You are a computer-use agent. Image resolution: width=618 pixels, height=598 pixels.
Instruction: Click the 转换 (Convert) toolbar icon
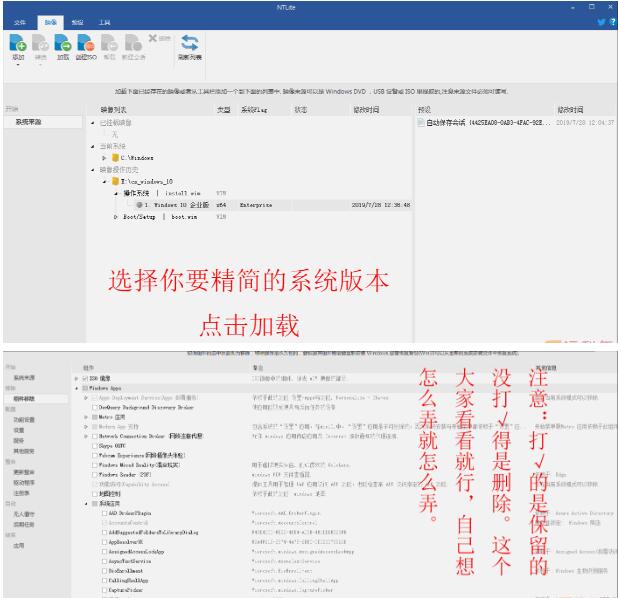coord(40,43)
